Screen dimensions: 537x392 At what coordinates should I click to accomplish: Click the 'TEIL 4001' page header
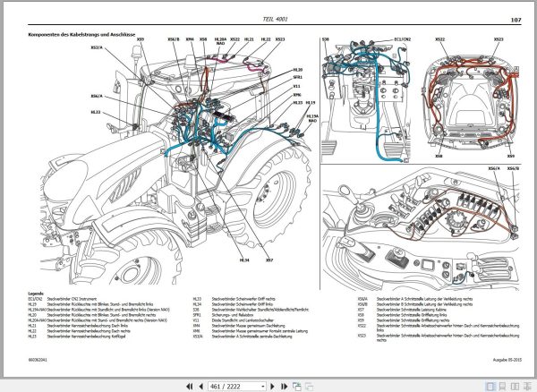pyautogui.click(x=275, y=19)
